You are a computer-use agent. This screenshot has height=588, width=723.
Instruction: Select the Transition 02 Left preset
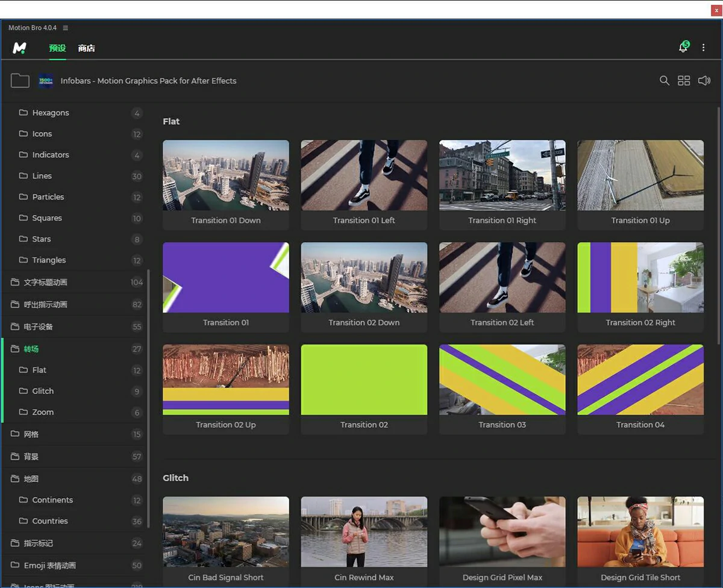coord(502,287)
